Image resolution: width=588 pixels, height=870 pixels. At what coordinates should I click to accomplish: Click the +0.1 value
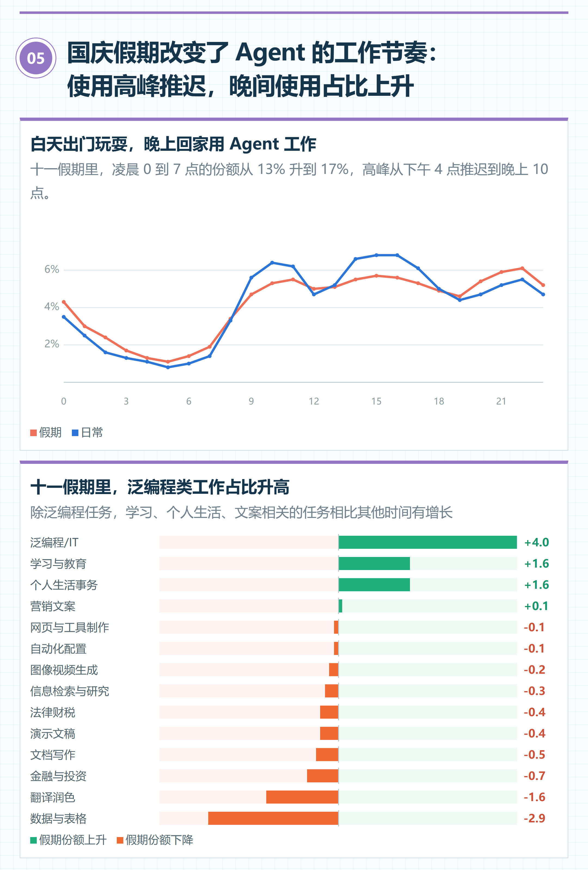coord(536,606)
